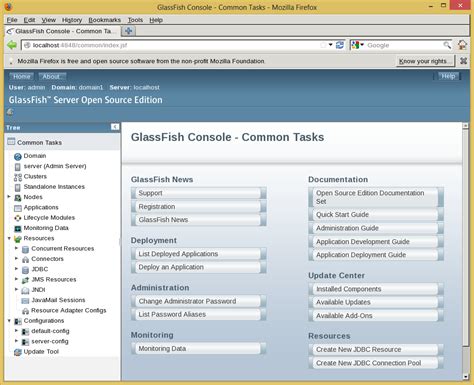
Task: Click the Home button in console header
Action: click(x=22, y=76)
